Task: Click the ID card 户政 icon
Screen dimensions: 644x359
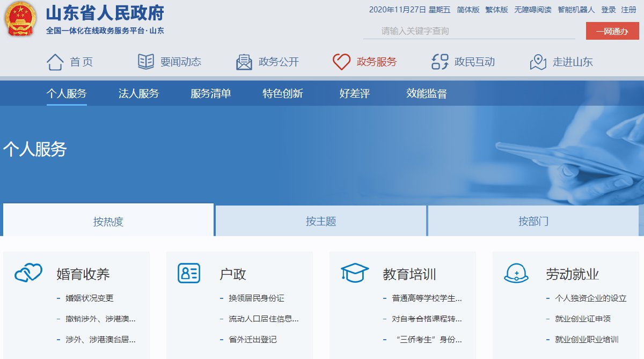Action: tap(189, 273)
